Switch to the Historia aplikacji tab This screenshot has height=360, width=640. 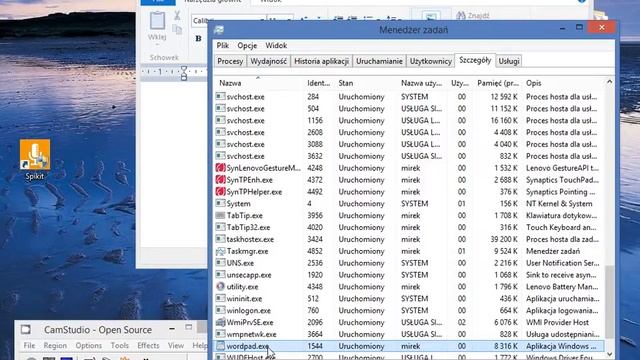pos(321,61)
